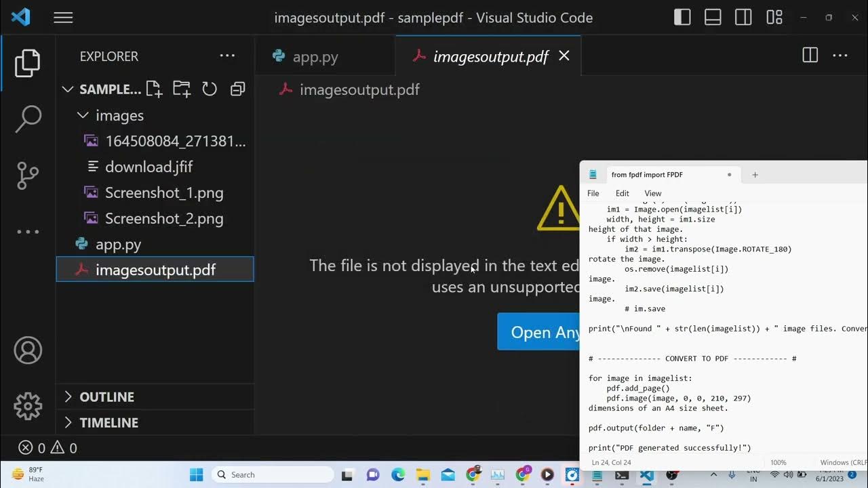Toggle the primary side bar layout button
The image size is (868, 488).
(682, 18)
